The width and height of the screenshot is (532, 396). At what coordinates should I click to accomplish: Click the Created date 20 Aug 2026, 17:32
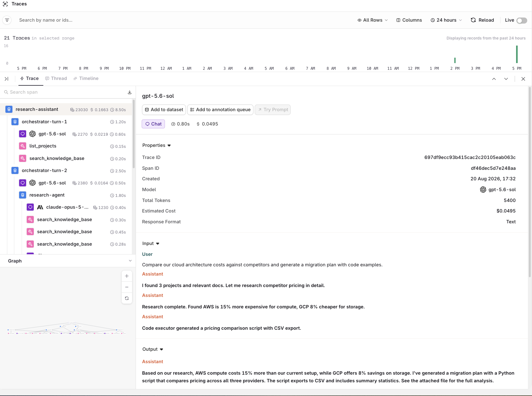pyautogui.click(x=493, y=179)
